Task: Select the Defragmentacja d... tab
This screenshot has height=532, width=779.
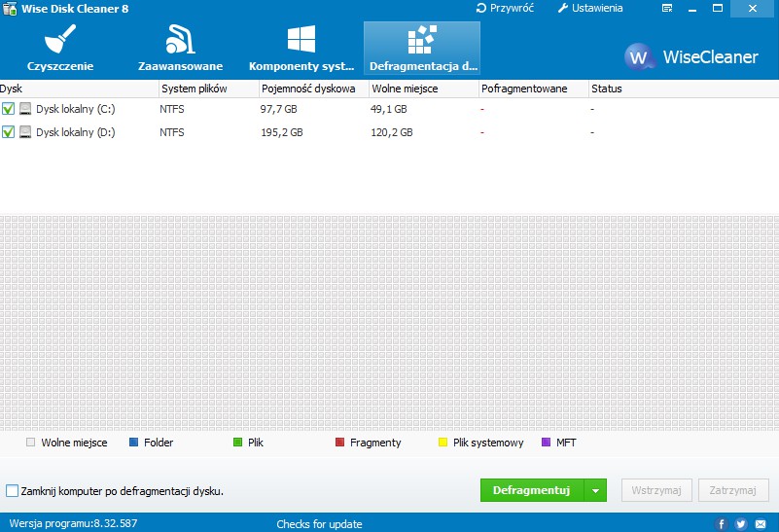Action: click(422, 48)
